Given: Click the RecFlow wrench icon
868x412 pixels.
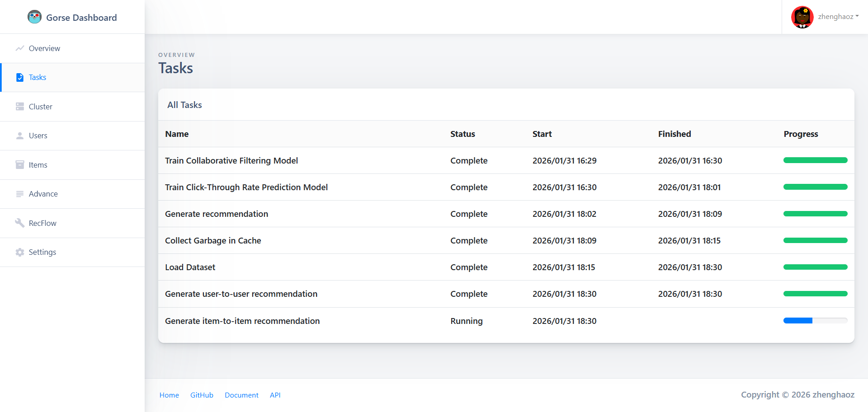Looking at the screenshot, I should (x=19, y=223).
